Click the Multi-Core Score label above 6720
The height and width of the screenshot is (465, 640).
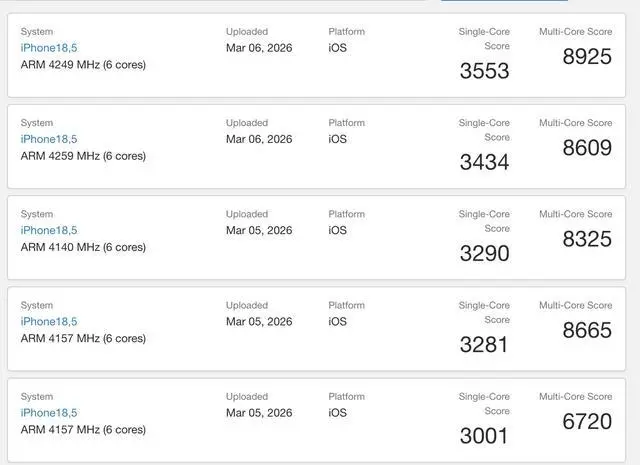(575, 397)
